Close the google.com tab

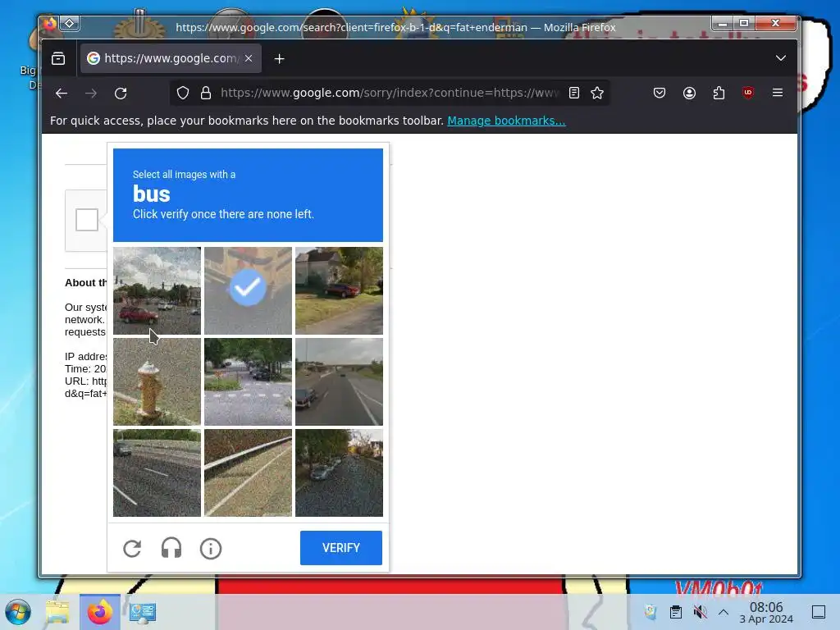[x=249, y=58]
